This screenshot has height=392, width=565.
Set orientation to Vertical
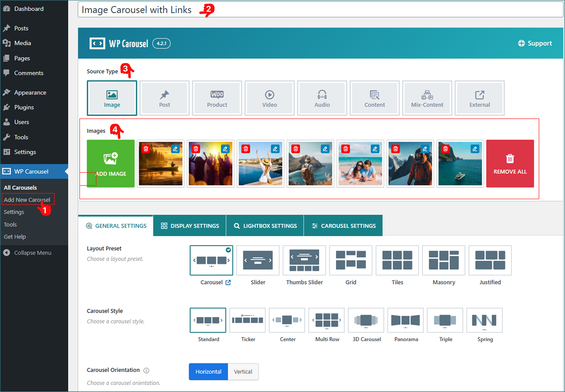[243, 372]
